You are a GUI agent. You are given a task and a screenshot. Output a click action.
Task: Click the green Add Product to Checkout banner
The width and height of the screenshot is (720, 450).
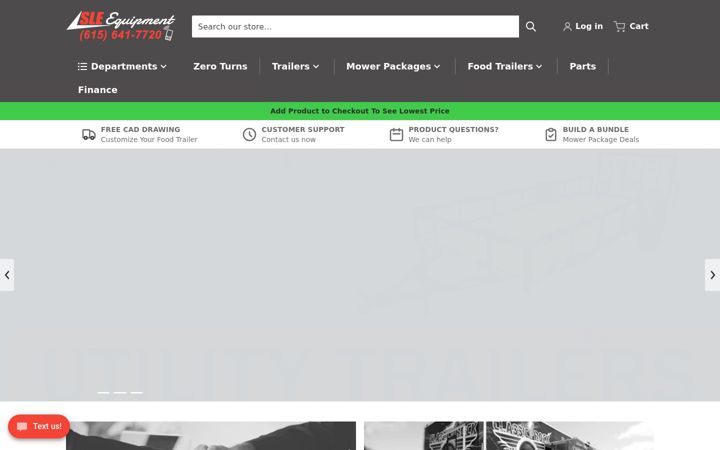click(x=360, y=111)
